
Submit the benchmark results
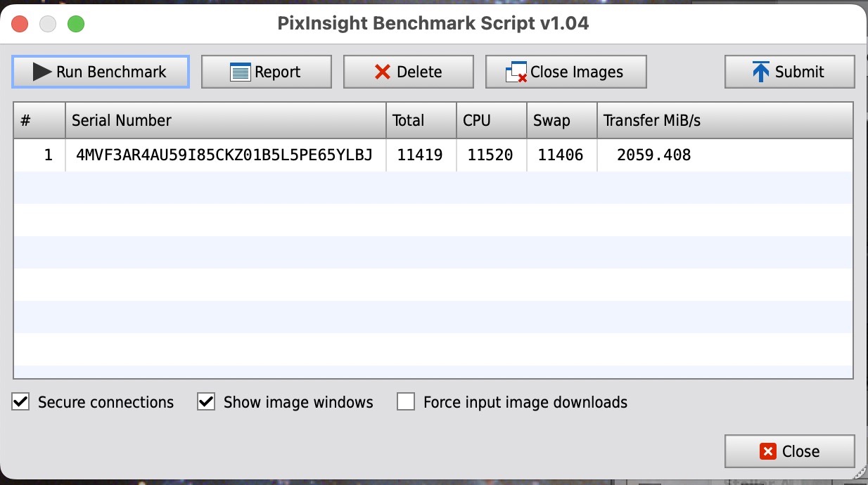coord(789,72)
